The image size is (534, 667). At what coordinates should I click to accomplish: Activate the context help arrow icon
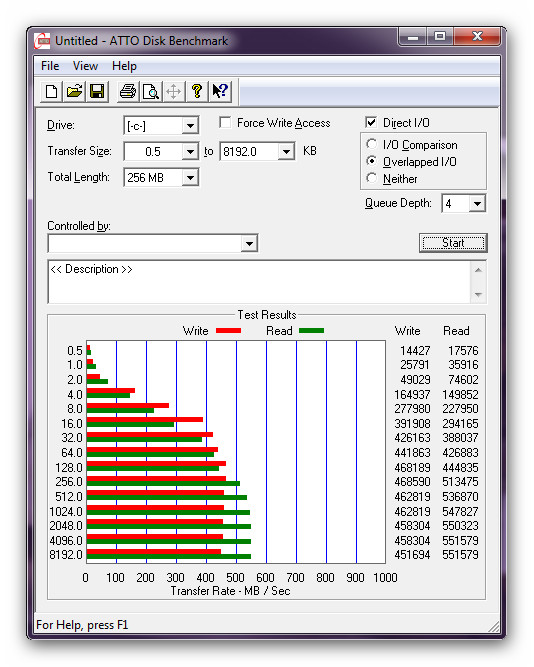[220, 91]
